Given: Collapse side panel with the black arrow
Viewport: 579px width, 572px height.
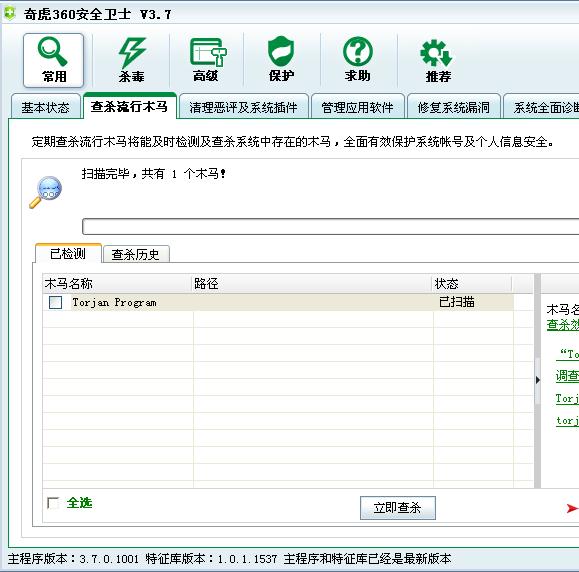Looking at the screenshot, I should point(538,380).
